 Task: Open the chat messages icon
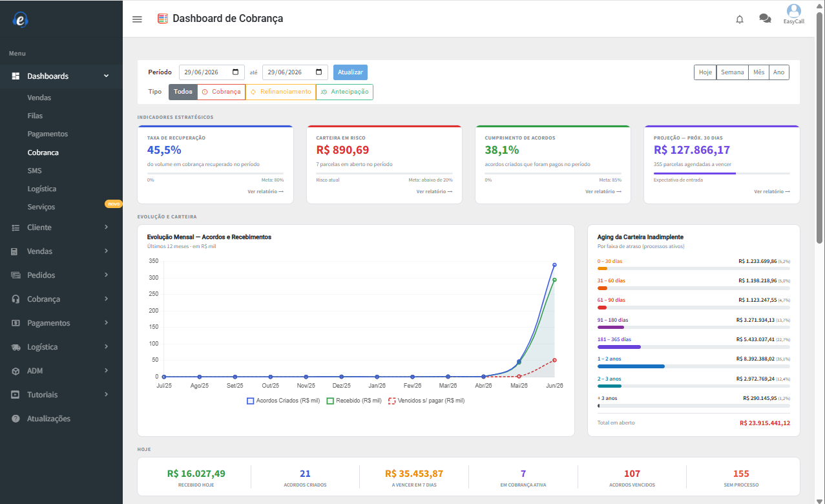click(765, 19)
